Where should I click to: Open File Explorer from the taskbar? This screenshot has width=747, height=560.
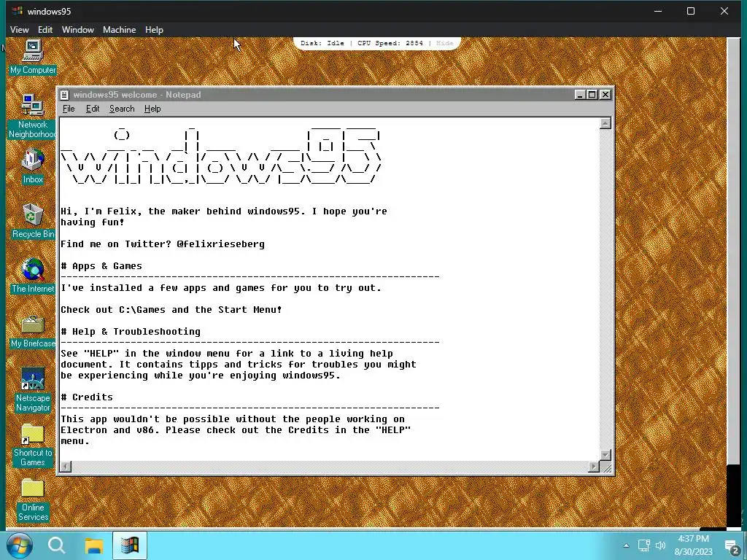[94, 545]
